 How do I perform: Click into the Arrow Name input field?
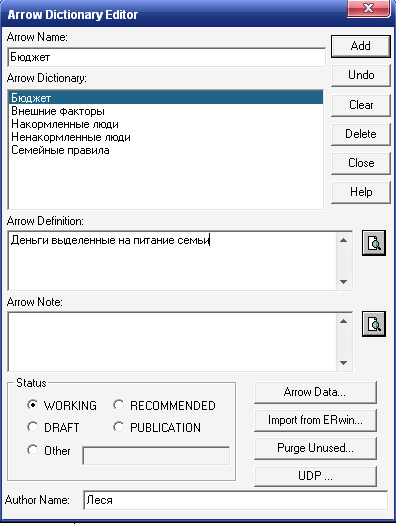[x=166, y=57]
